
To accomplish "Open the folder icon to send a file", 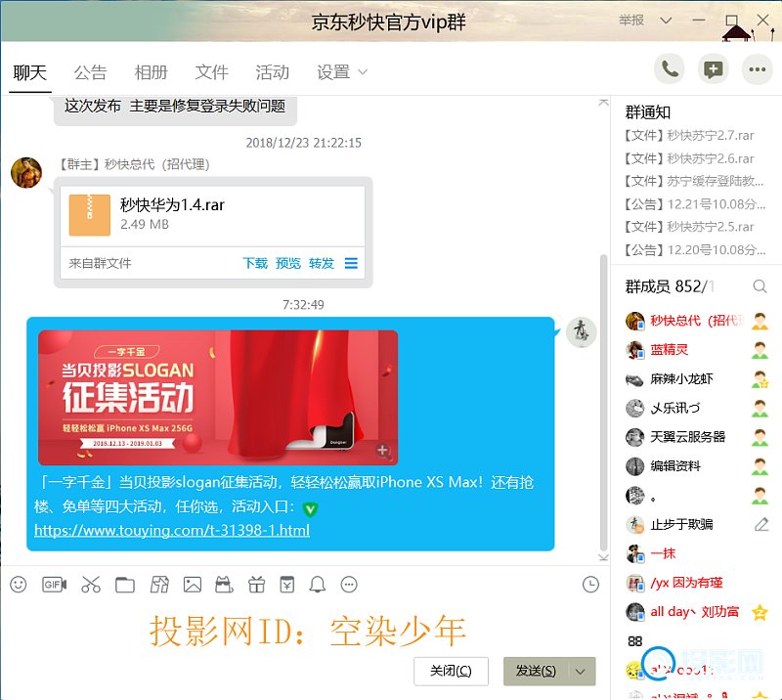I will [x=125, y=585].
